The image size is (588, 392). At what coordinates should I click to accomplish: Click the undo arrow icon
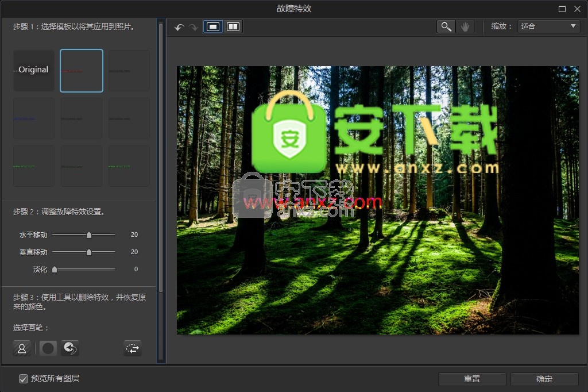[x=179, y=27]
